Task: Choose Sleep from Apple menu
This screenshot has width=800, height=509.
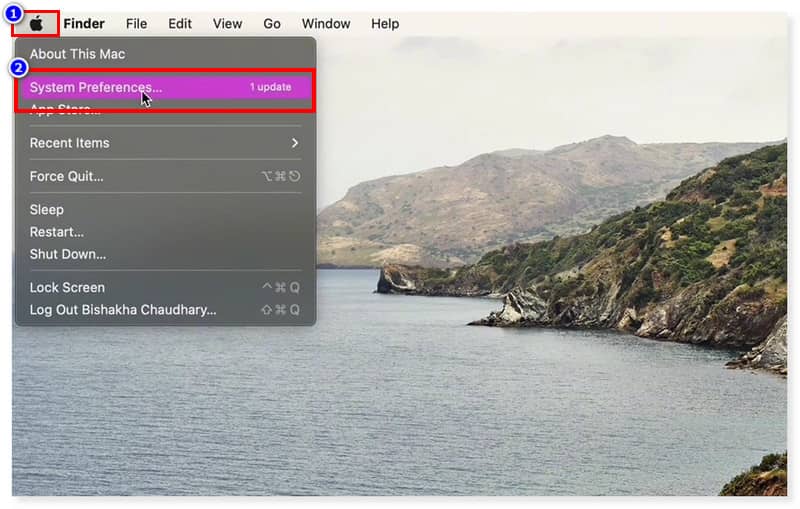Action: pos(165,210)
